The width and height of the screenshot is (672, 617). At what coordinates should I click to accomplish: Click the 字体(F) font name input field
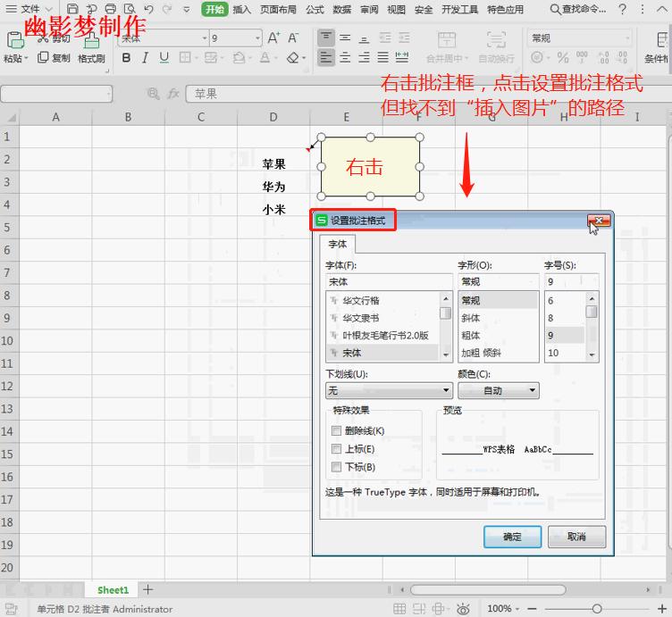(389, 282)
